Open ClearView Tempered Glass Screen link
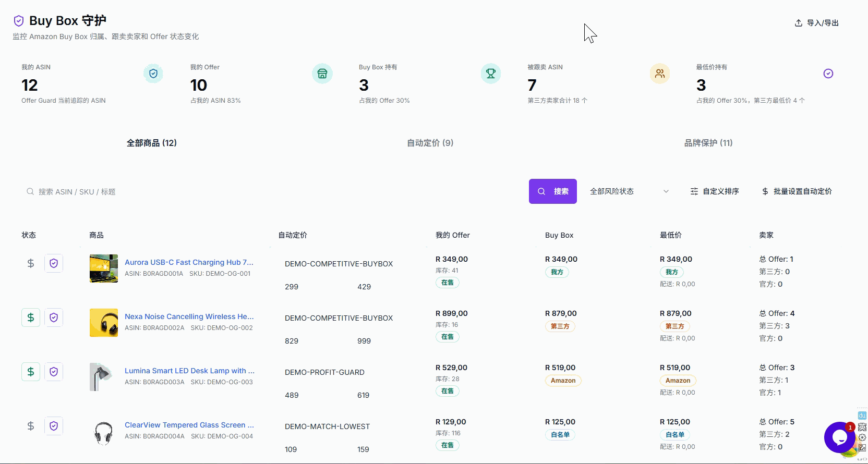 [189, 425]
